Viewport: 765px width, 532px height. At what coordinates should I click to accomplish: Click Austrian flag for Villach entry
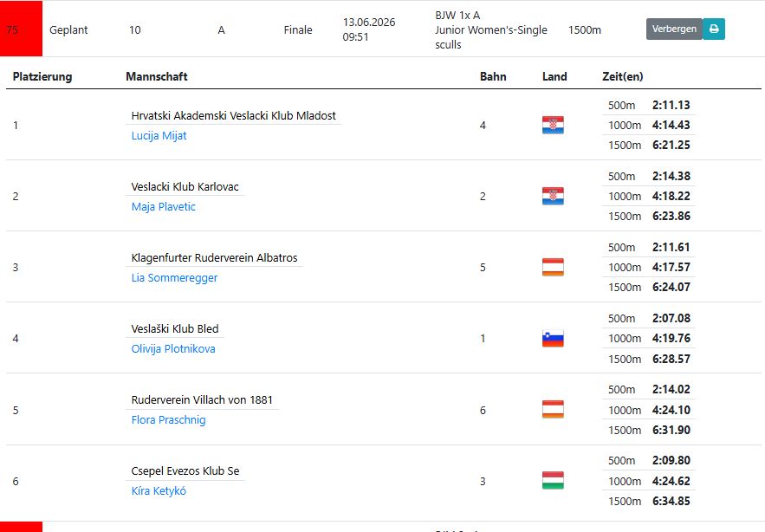tap(553, 410)
